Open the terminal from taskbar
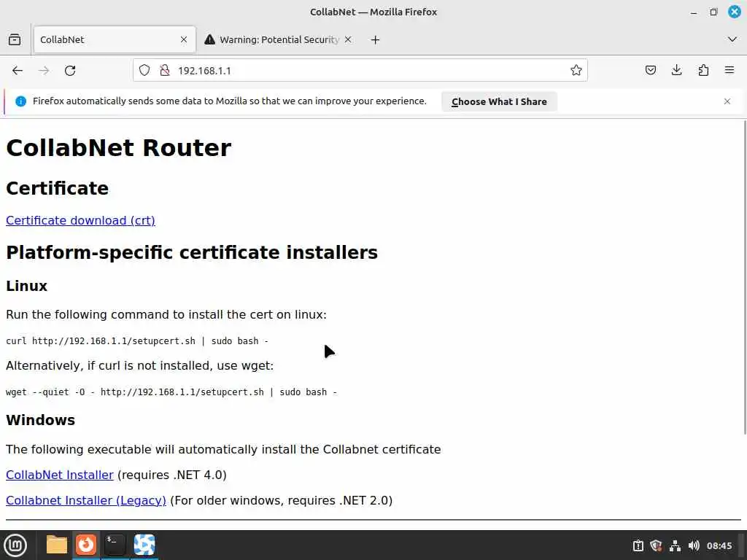 click(115, 545)
